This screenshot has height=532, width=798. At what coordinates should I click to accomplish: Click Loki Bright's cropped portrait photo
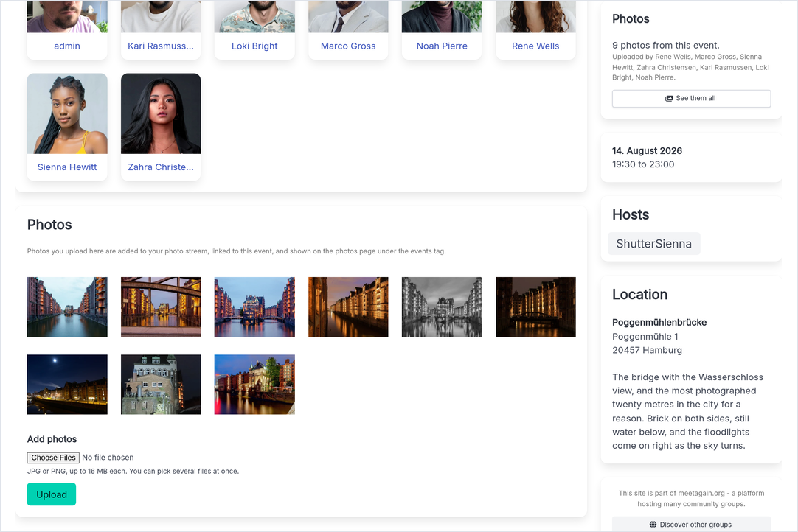click(254, 16)
